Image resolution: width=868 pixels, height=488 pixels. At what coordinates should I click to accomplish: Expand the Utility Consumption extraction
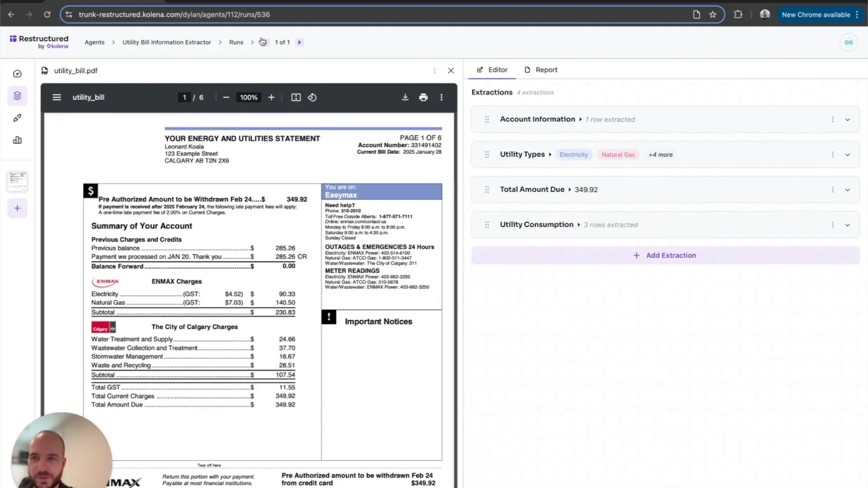tap(847, 225)
